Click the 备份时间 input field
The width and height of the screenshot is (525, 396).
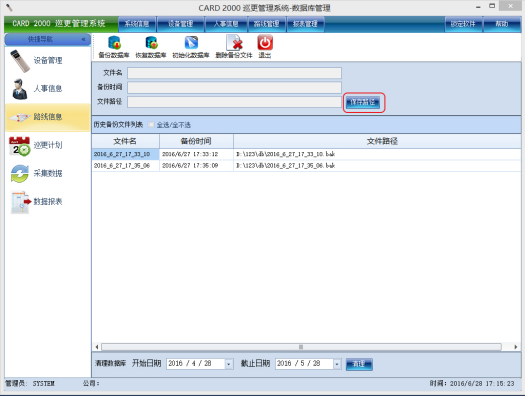pos(234,87)
